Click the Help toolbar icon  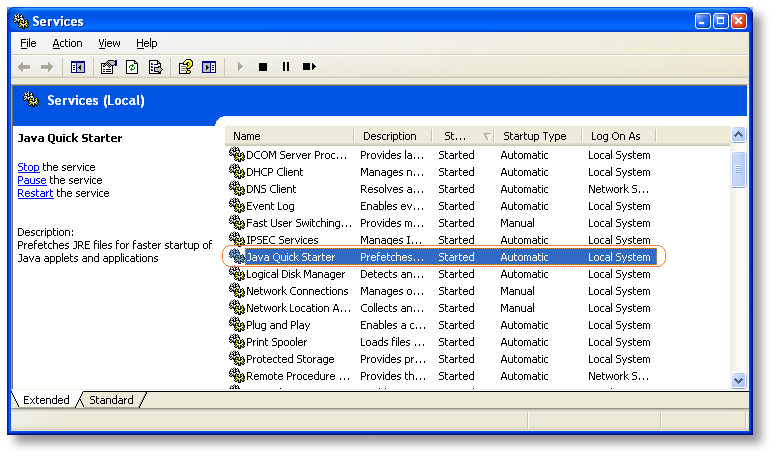tap(186, 67)
